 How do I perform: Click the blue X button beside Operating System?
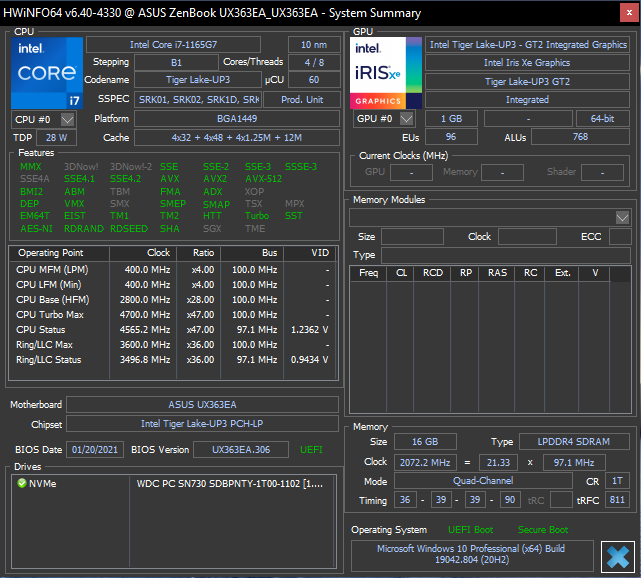[x=617, y=556]
